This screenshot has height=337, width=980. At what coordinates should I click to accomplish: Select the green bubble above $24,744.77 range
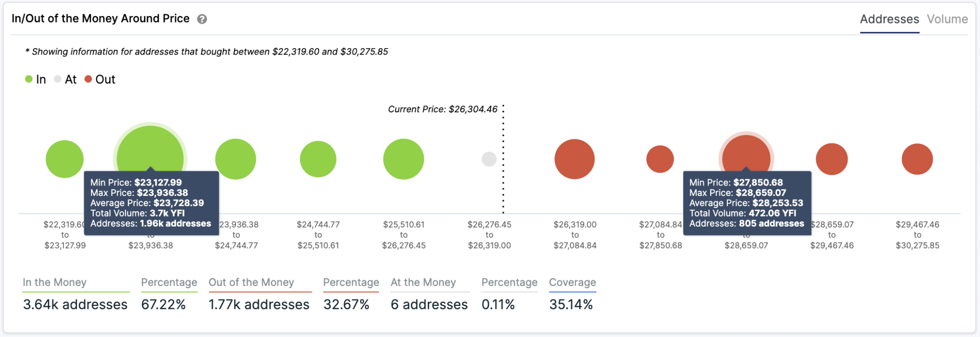(318, 159)
